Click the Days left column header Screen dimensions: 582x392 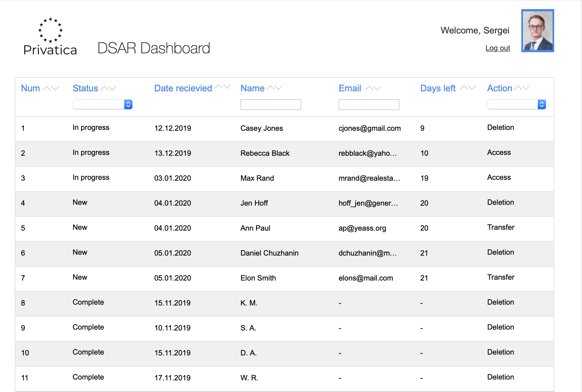click(438, 88)
